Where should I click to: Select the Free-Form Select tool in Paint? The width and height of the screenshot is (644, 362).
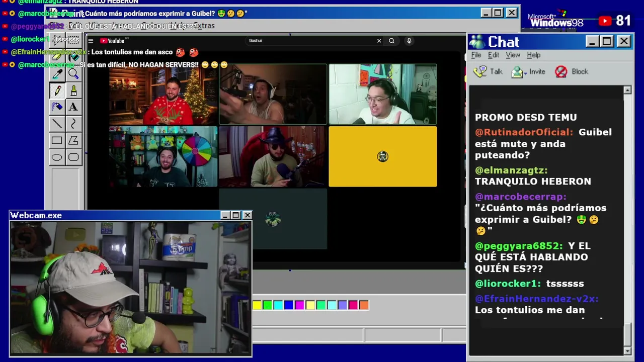click(x=57, y=40)
